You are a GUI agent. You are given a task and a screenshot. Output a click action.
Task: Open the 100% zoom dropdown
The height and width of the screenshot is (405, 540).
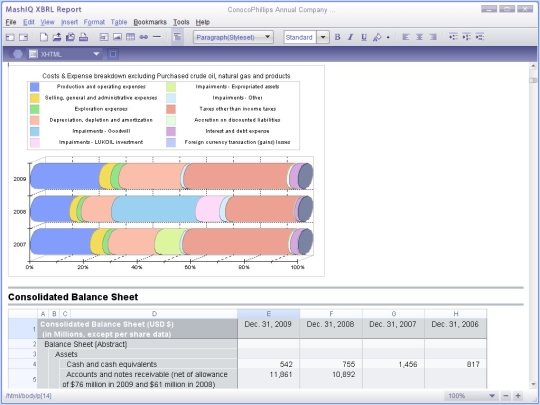(471, 396)
